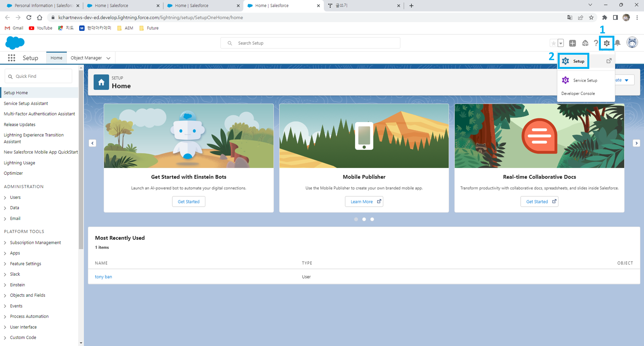This screenshot has height=346, width=644.
Task: Click the favorites star icon
Action: point(554,43)
